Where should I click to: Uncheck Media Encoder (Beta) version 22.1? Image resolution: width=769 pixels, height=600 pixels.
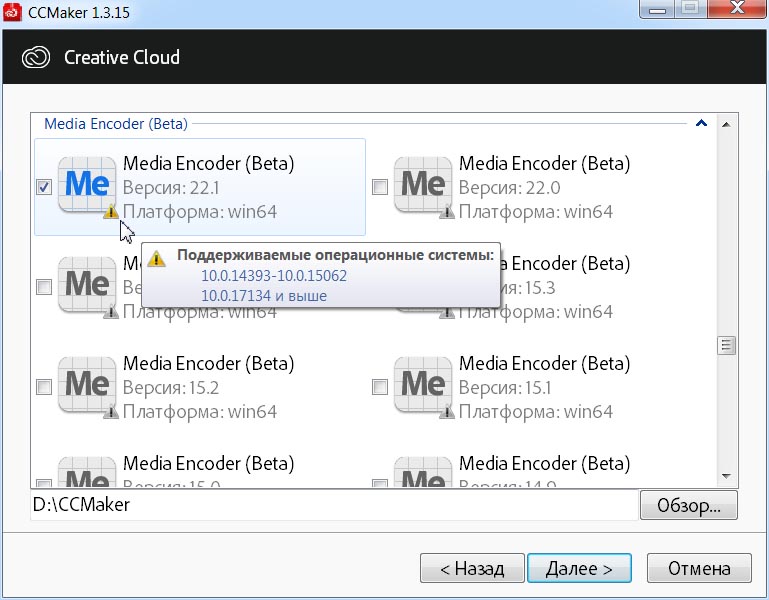[x=44, y=187]
